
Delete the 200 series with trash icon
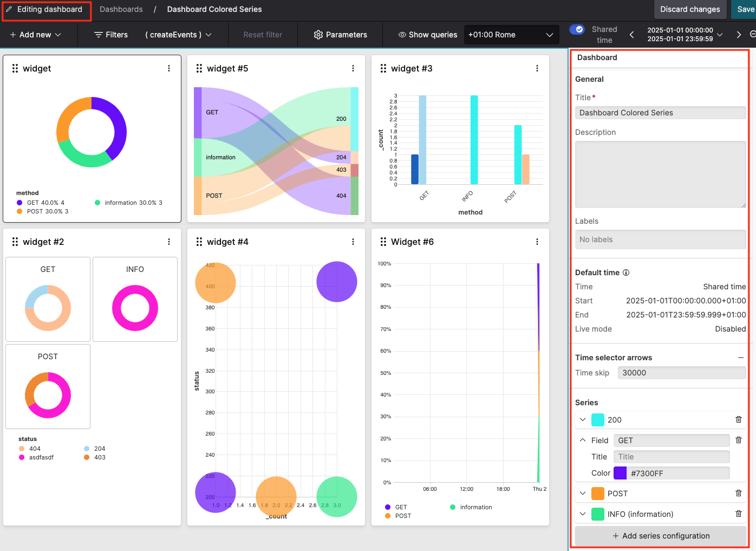tap(739, 419)
